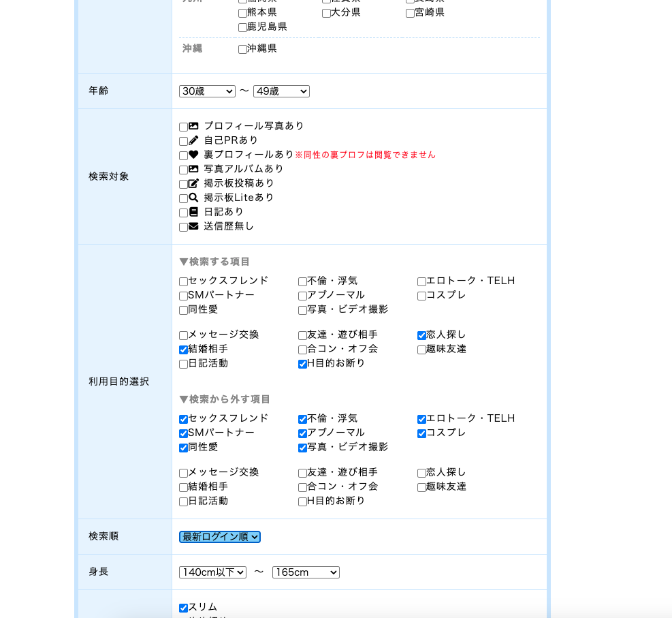This screenshot has height=618, width=672.
Task: Check 趣味友達 in 検索する項目
Action: (421, 350)
